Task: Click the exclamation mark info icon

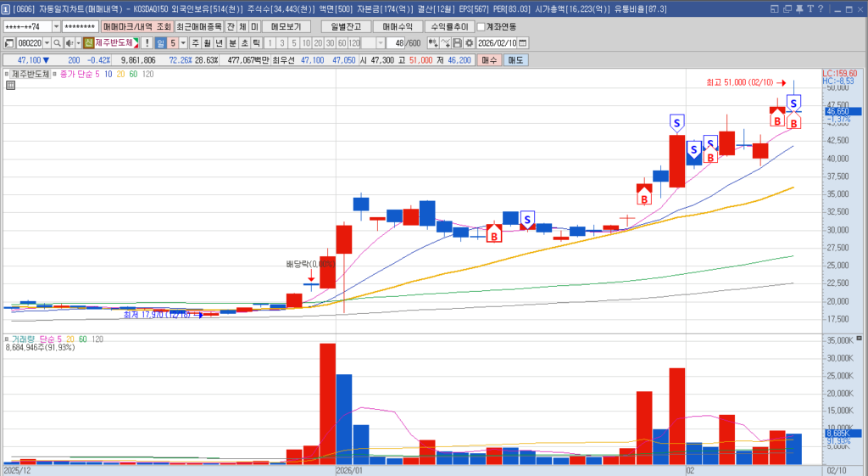Action: pos(147,43)
